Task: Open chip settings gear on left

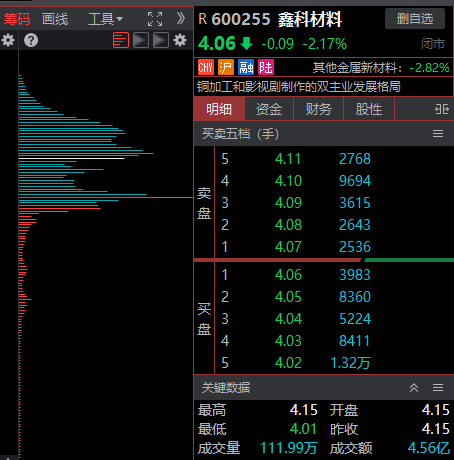Action: [x=8, y=40]
